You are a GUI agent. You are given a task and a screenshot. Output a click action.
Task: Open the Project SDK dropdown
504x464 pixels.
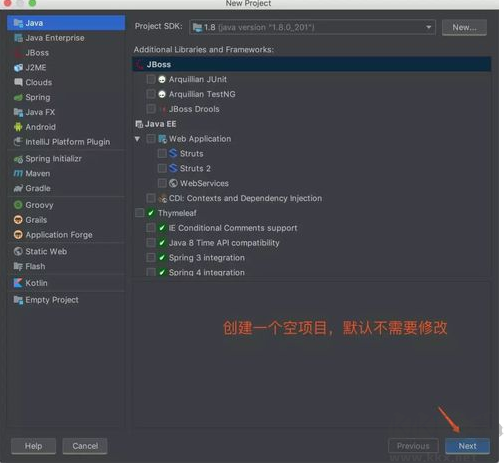pos(312,27)
